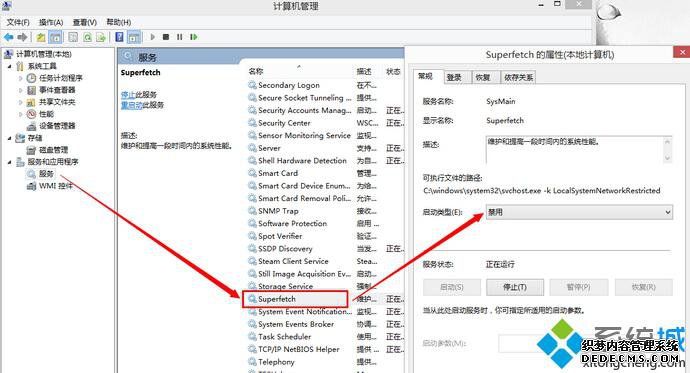
Task: Click the 启动(S) button
Action: tap(452, 287)
